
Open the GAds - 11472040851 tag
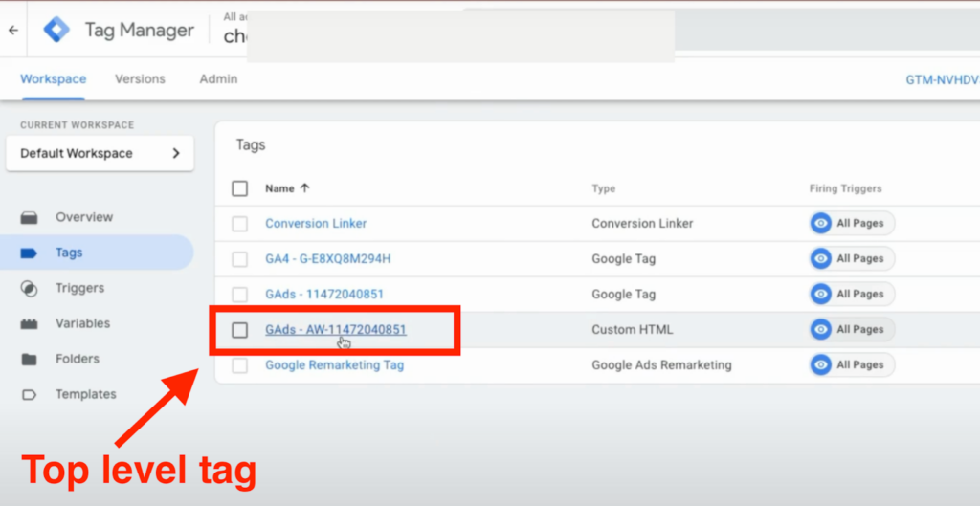(x=324, y=295)
